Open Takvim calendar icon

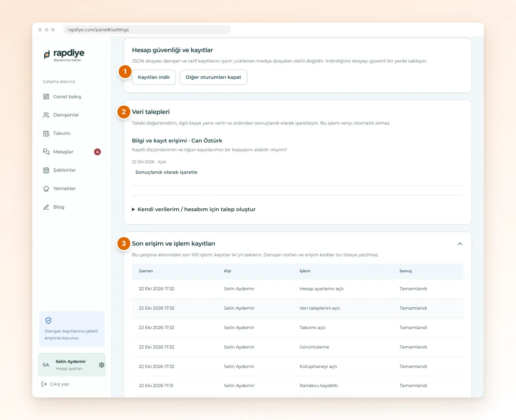tap(46, 133)
